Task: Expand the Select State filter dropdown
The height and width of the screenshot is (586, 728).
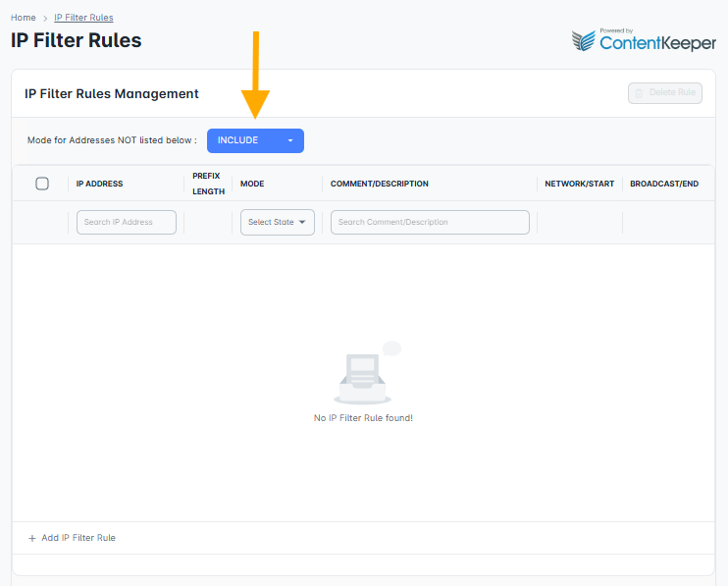Action: coord(277,222)
